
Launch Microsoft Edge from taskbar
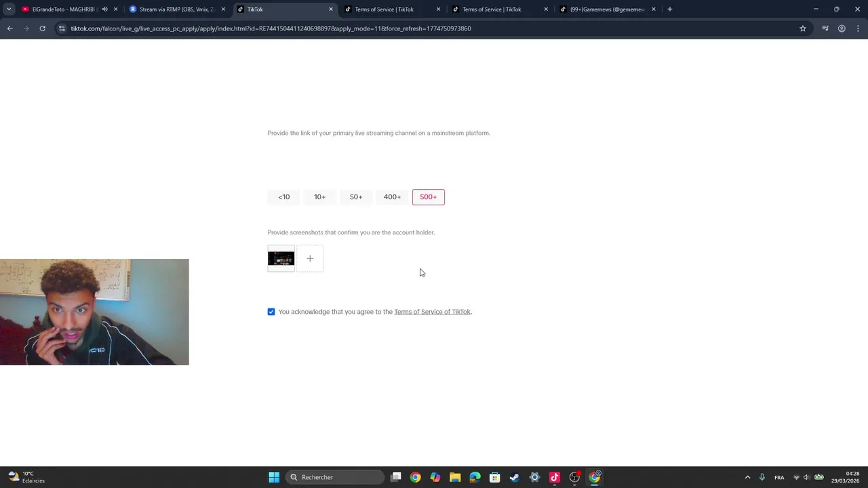(475, 477)
